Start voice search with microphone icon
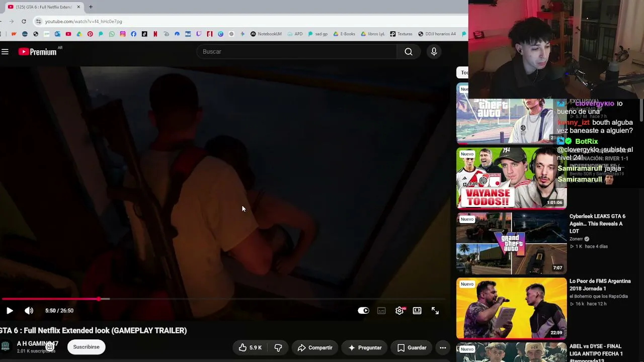The image size is (644, 362). pos(434,52)
